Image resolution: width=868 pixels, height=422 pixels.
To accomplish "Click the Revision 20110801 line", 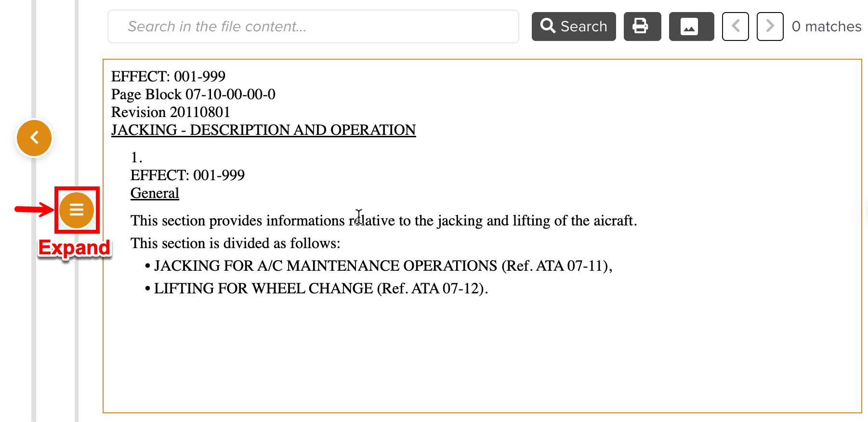I will pos(171,112).
